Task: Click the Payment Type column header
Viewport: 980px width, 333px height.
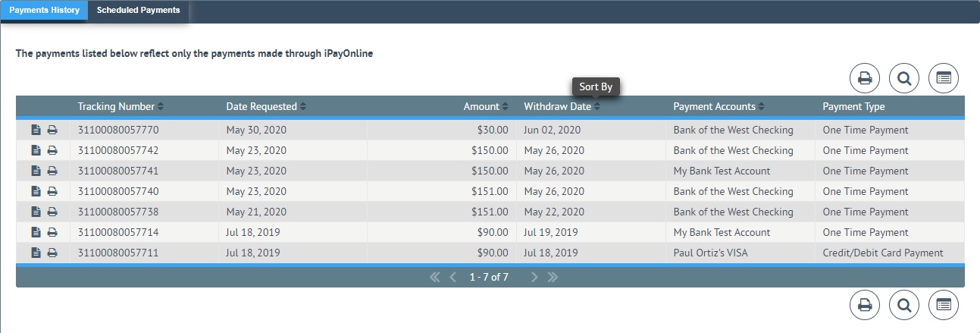Action: coord(853,107)
